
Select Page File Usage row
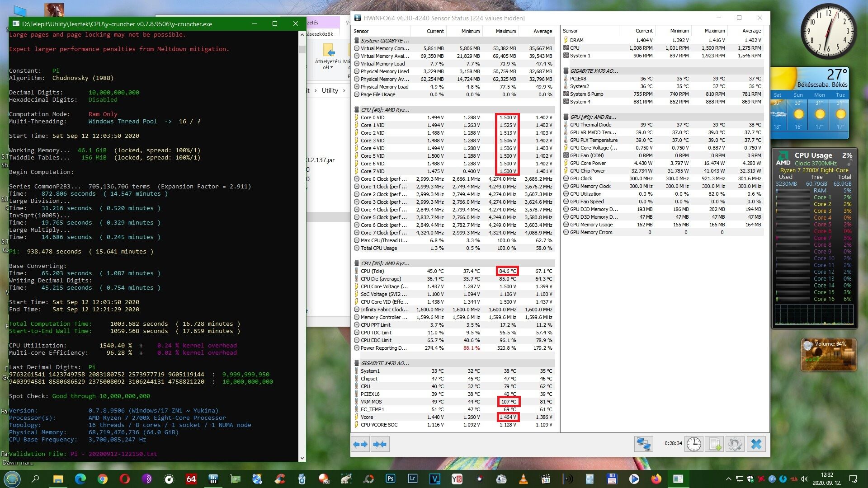pyautogui.click(x=453, y=94)
